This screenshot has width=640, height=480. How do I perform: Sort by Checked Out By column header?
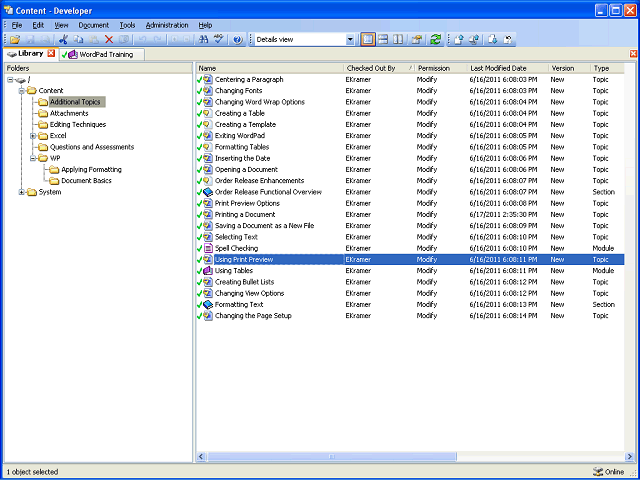379,68
